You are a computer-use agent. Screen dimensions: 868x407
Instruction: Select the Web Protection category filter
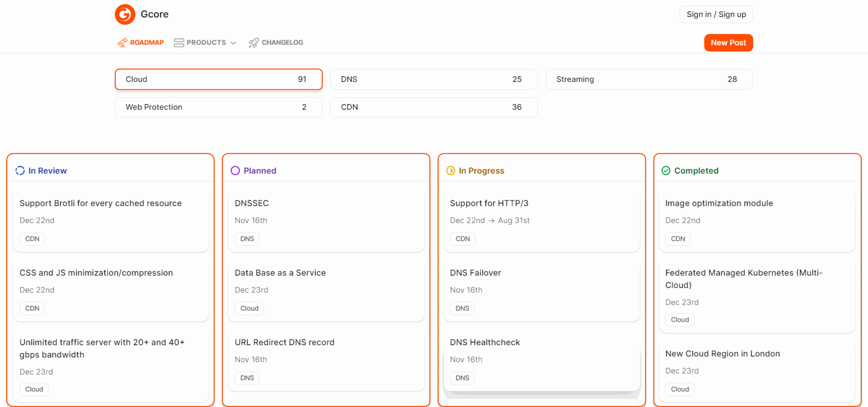[219, 107]
